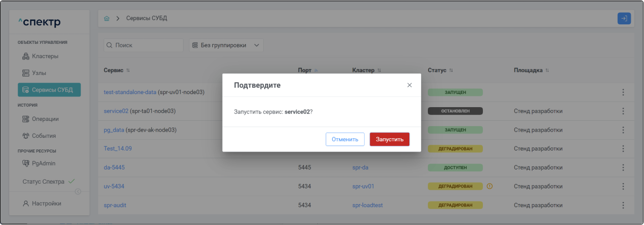This screenshot has height=225, width=644.
Task: Click the home breadcrumb icon
Action: [x=107, y=19]
